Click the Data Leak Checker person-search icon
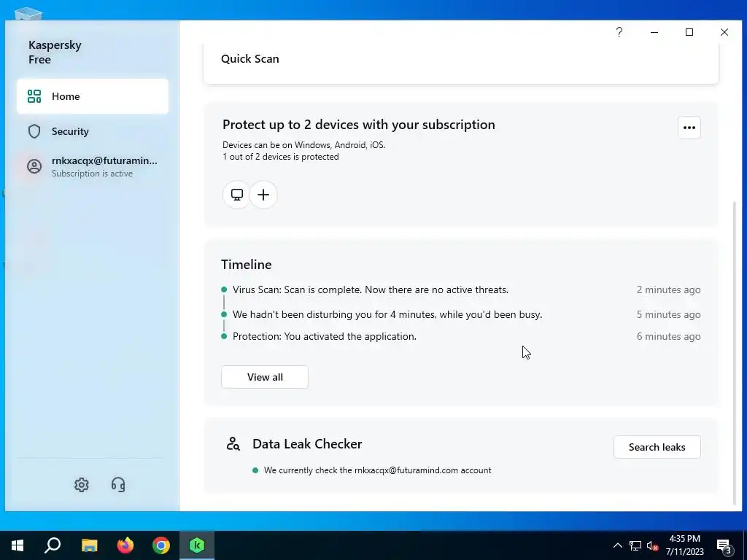This screenshot has width=747, height=560. click(x=233, y=444)
